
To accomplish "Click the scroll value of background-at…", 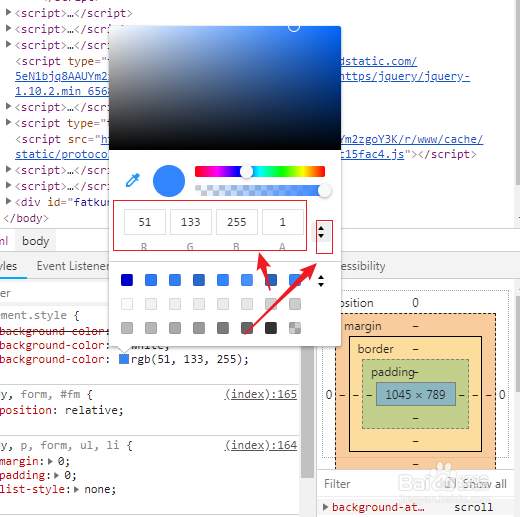I will 473,507.
